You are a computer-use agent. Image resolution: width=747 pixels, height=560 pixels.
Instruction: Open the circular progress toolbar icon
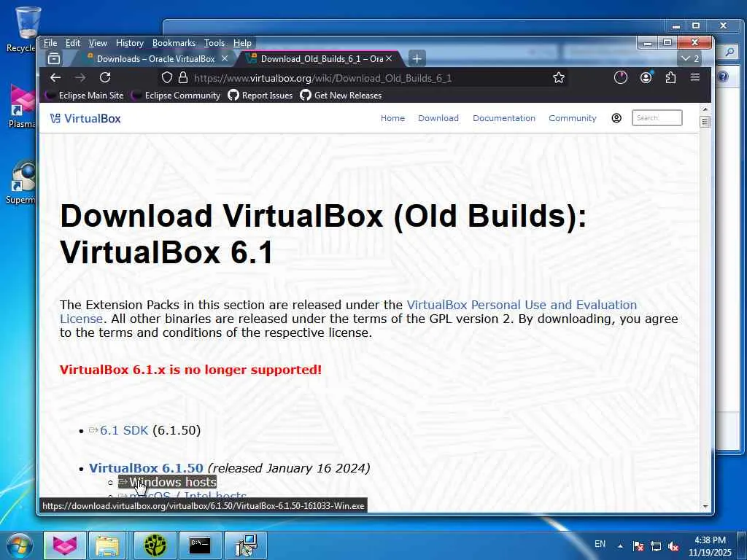[620, 77]
